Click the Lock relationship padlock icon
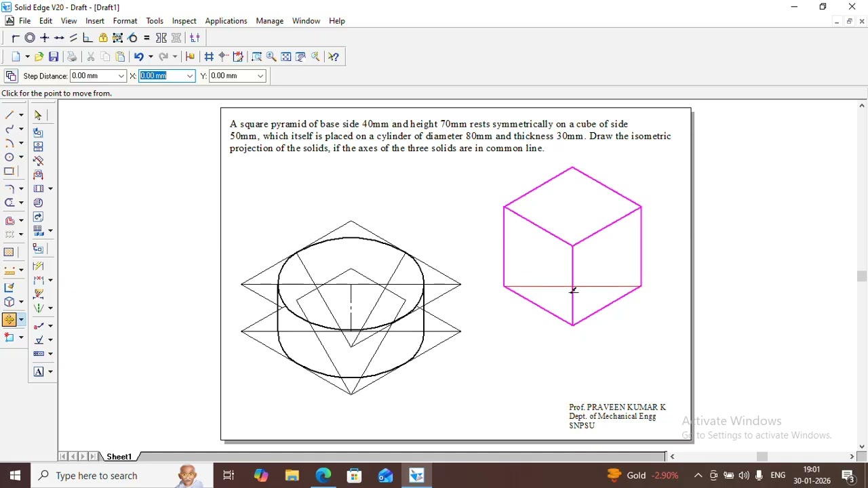 click(103, 38)
